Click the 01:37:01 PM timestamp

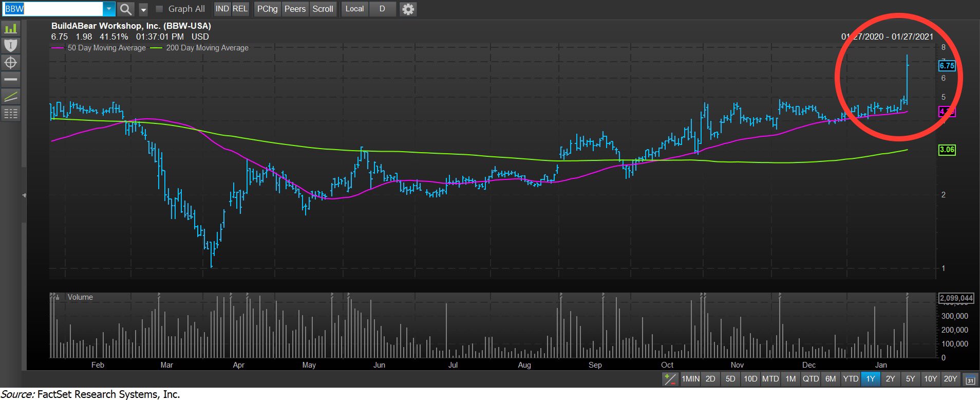[x=160, y=37]
